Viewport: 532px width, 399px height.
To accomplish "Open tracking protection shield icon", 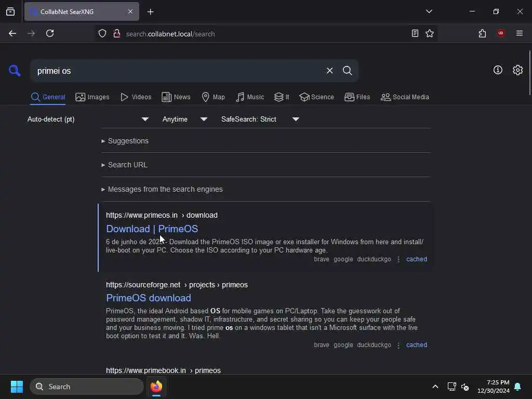I will click(102, 33).
